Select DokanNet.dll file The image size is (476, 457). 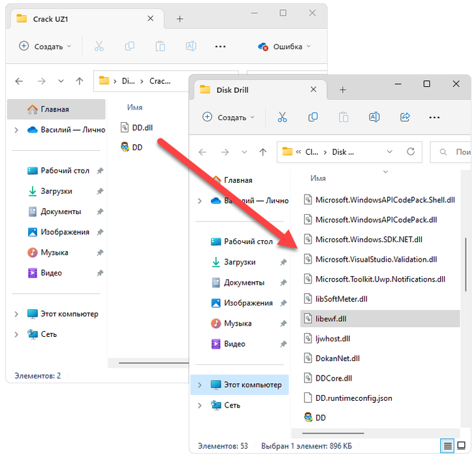coord(332,358)
